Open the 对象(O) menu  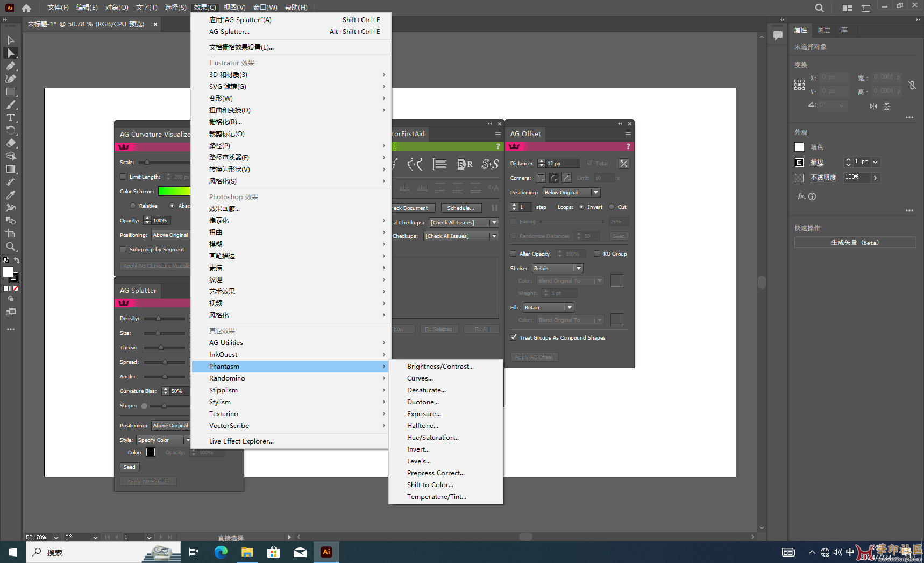click(x=117, y=8)
